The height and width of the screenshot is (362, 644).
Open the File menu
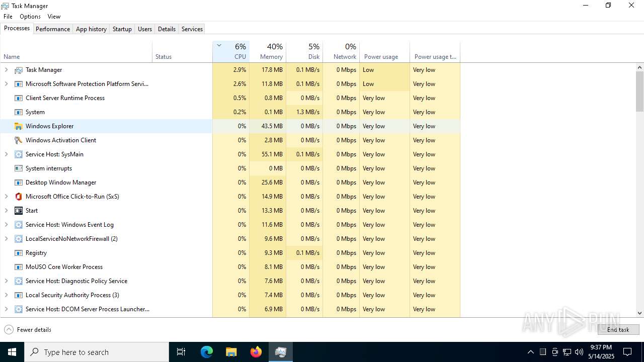tap(8, 17)
